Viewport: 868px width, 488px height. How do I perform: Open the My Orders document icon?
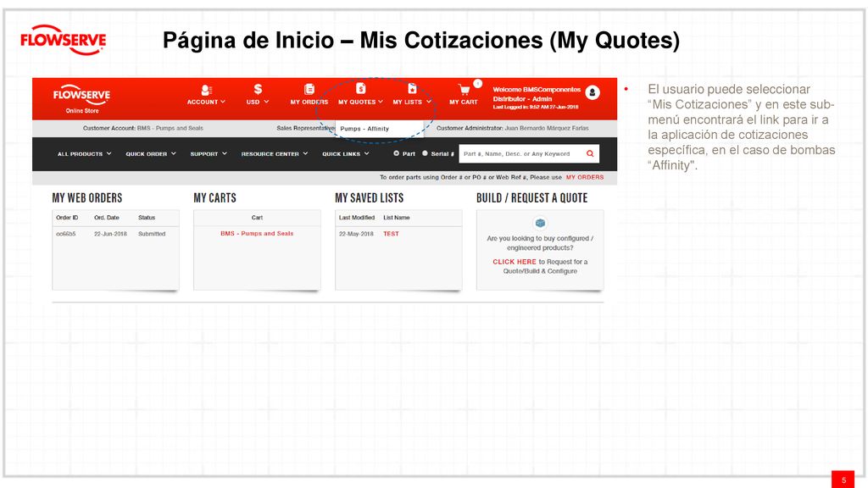point(309,89)
